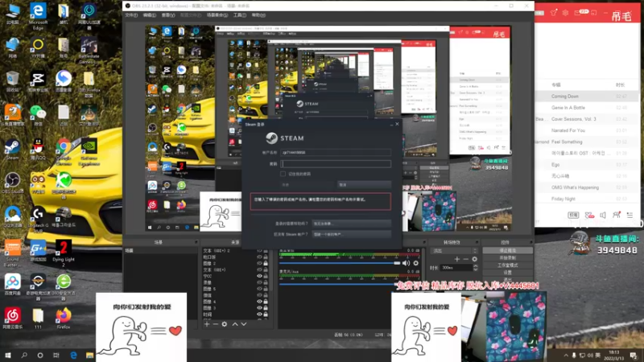Click the 设置 button in OBS controls

pos(508,273)
